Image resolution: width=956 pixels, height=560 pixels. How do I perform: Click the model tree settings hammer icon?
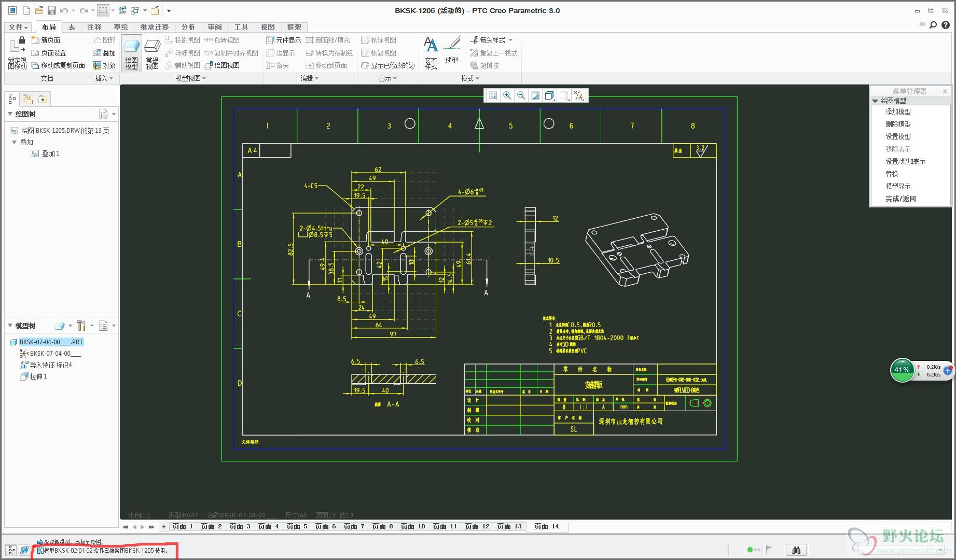tap(81, 326)
